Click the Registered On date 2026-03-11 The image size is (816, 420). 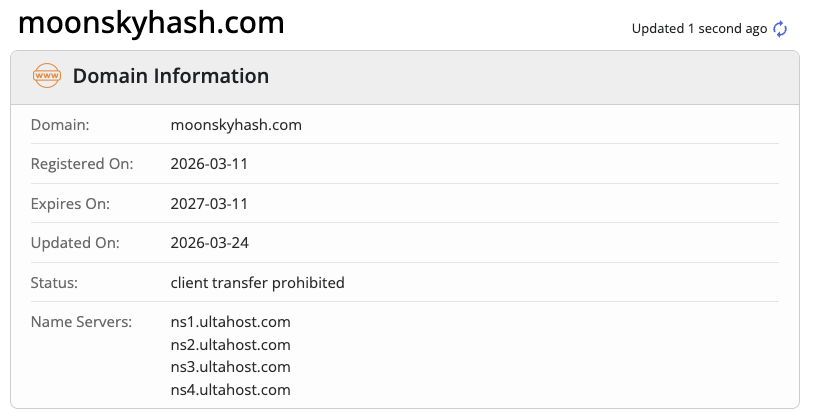209,164
